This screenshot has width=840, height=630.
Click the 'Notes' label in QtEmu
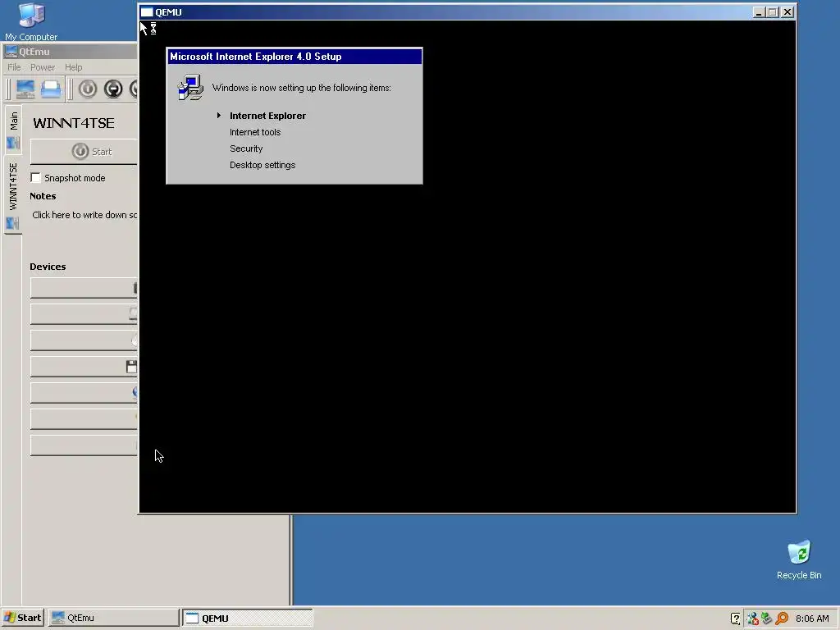[43, 196]
